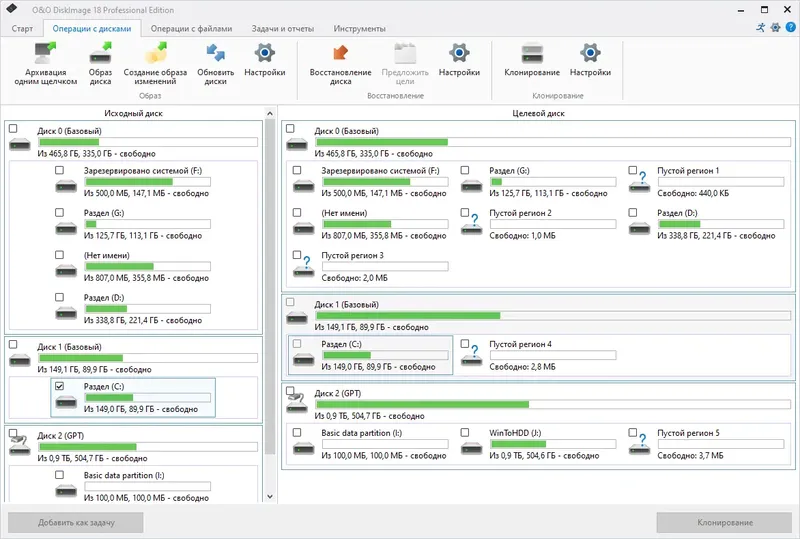Click target Раздел (D:) drive icon
800x539 pixels.
coord(639,228)
